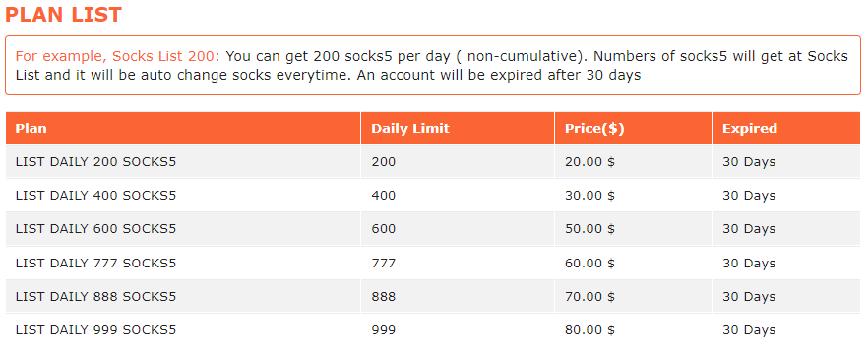Click the orange 'For example, Socks List 200:' text
Viewport: 868px width, 355px height.
[x=118, y=56]
